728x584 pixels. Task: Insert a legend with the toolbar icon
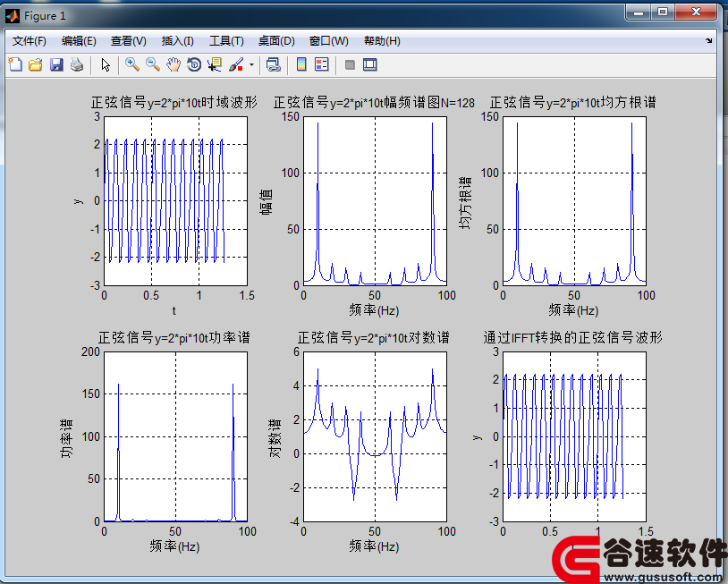tap(321, 64)
